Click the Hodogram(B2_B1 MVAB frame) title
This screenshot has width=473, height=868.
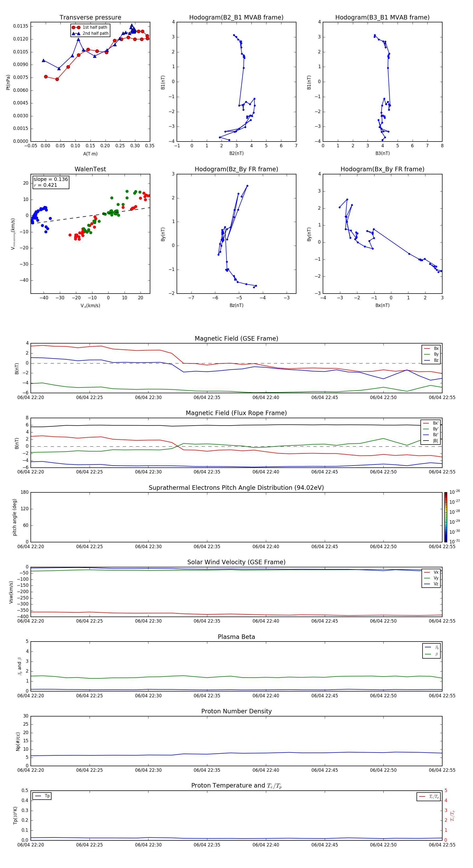pos(236,17)
